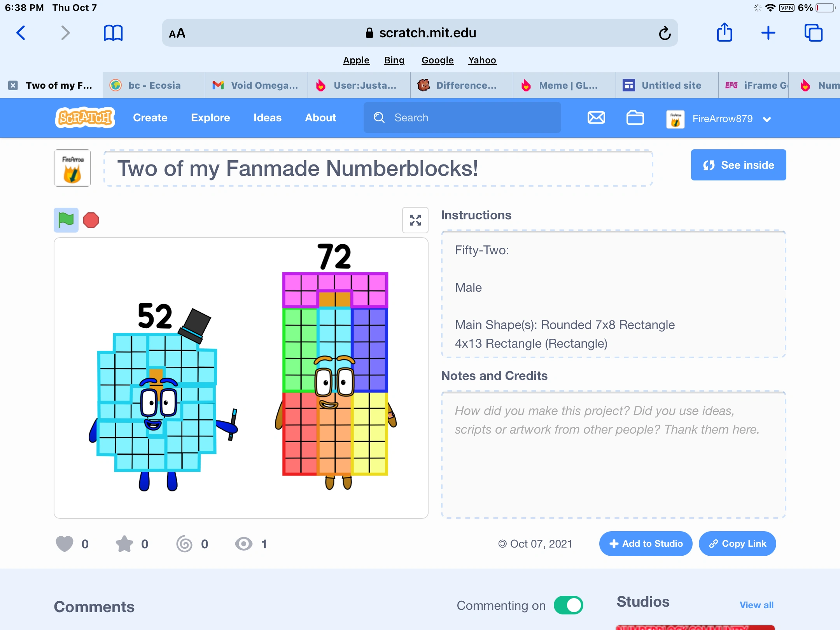This screenshot has height=630, width=840.
Task: Reload the page with the refresh icon
Action: [x=665, y=33]
